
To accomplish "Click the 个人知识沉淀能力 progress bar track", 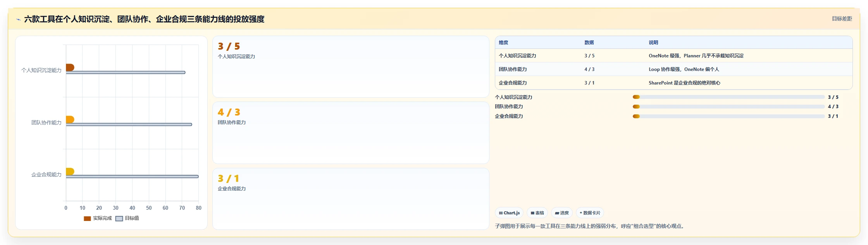I will point(728,97).
